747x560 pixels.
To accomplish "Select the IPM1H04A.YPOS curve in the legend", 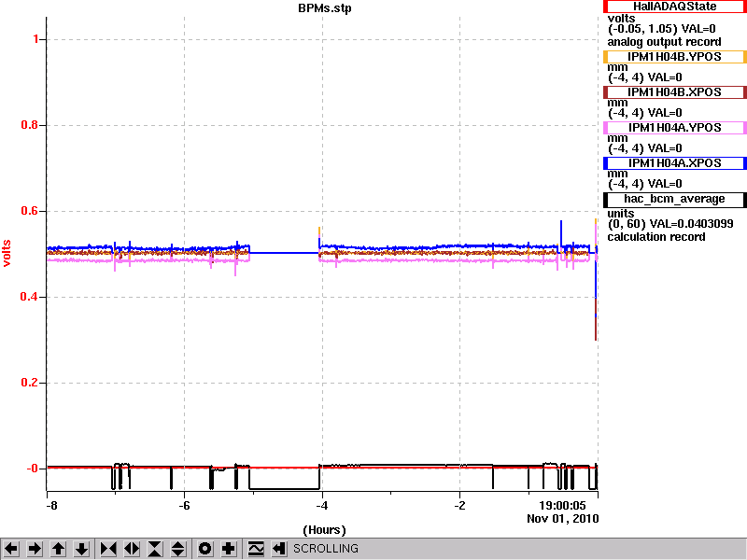I will (x=674, y=128).
